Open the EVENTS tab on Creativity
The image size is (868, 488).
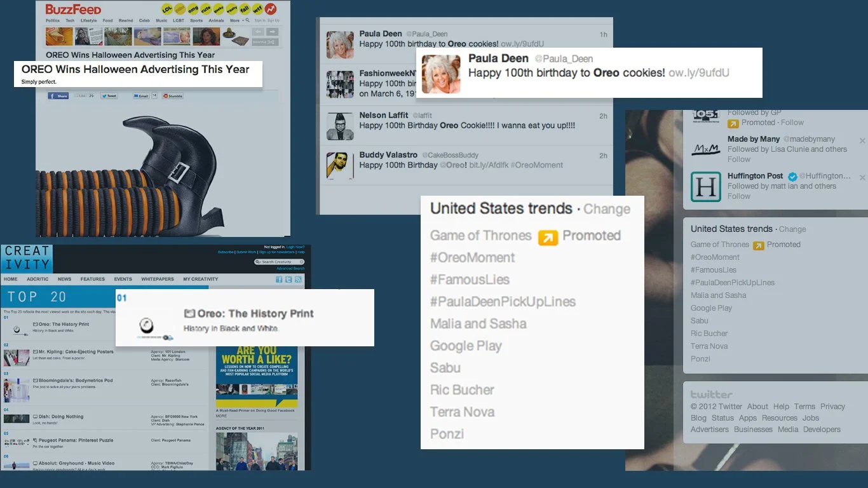pyautogui.click(x=123, y=279)
